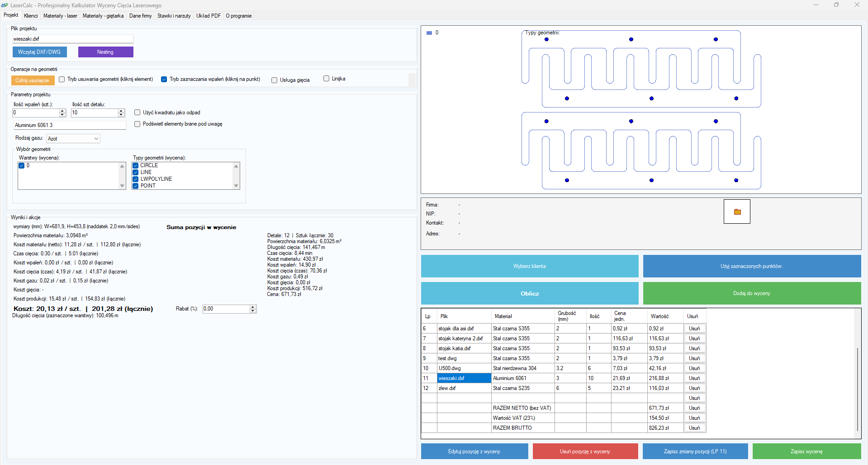Increase the Ilość wpaleń spinner value
The image size is (868, 465).
(x=62, y=111)
